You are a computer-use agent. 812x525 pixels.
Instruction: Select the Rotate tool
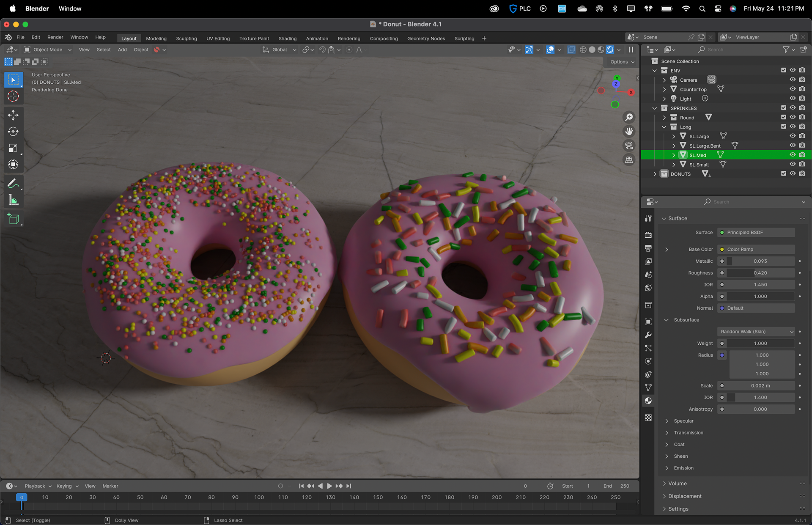coord(13,132)
